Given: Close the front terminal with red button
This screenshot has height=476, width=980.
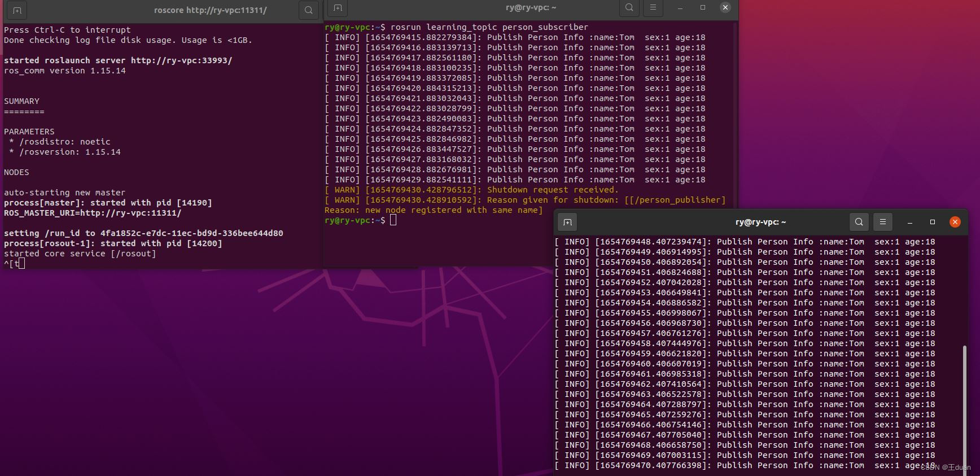Looking at the screenshot, I should click(x=955, y=222).
